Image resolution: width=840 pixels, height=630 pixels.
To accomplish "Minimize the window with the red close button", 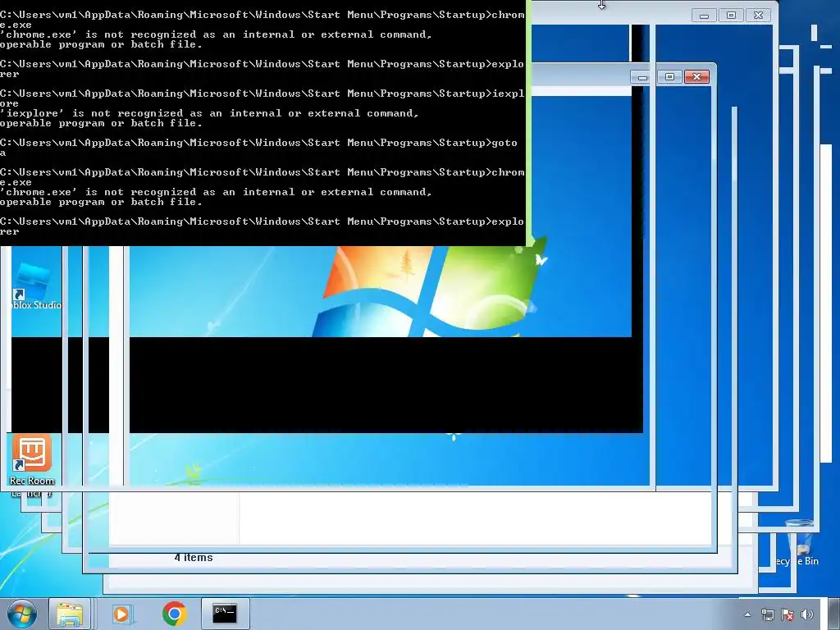I will coord(642,77).
